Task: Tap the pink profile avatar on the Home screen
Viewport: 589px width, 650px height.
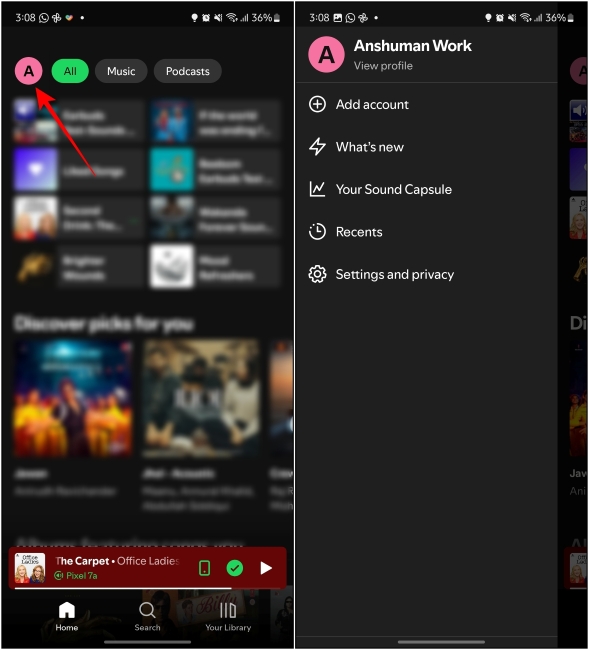Action: click(x=29, y=71)
